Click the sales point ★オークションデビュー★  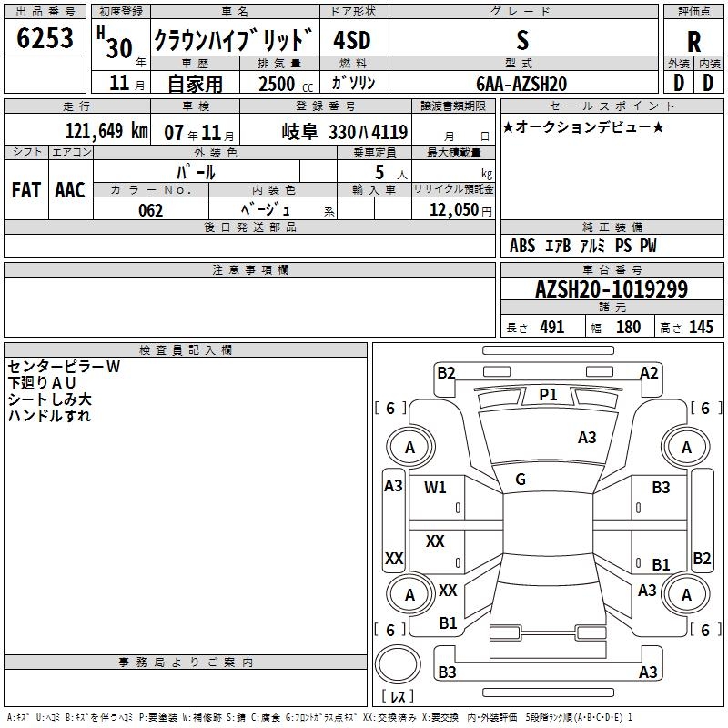(583, 126)
